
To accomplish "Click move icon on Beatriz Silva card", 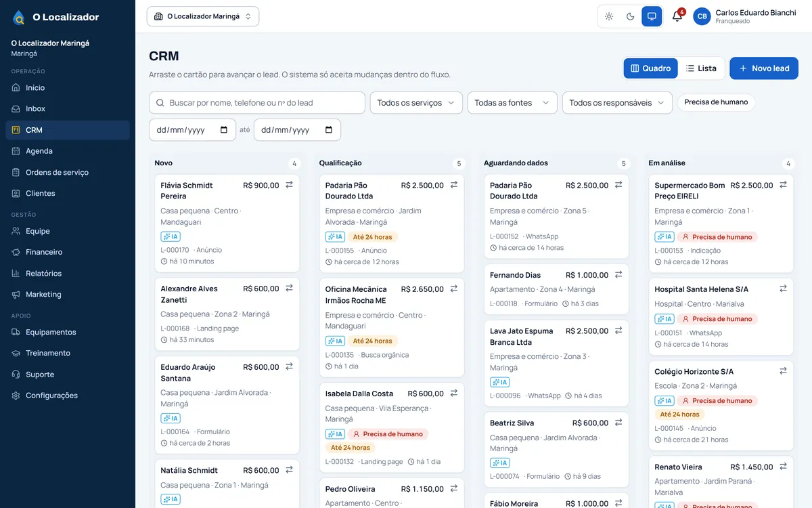I will click(x=618, y=423).
